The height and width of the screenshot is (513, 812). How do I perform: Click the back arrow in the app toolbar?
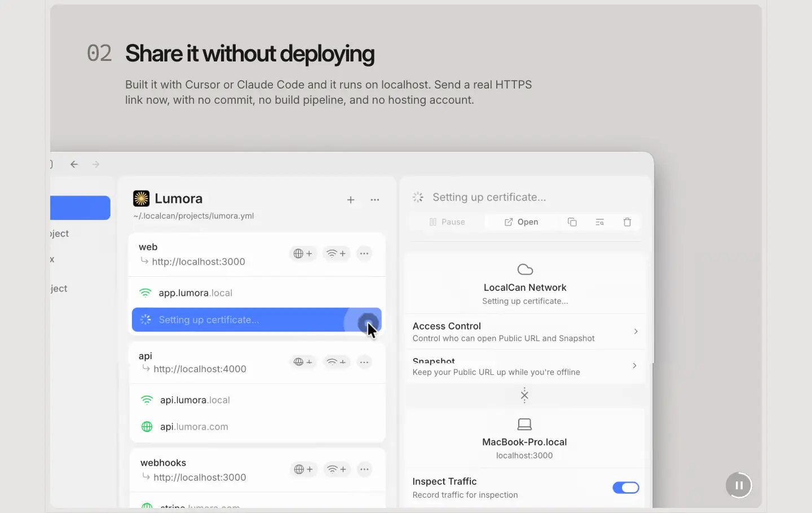click(74, 165)
